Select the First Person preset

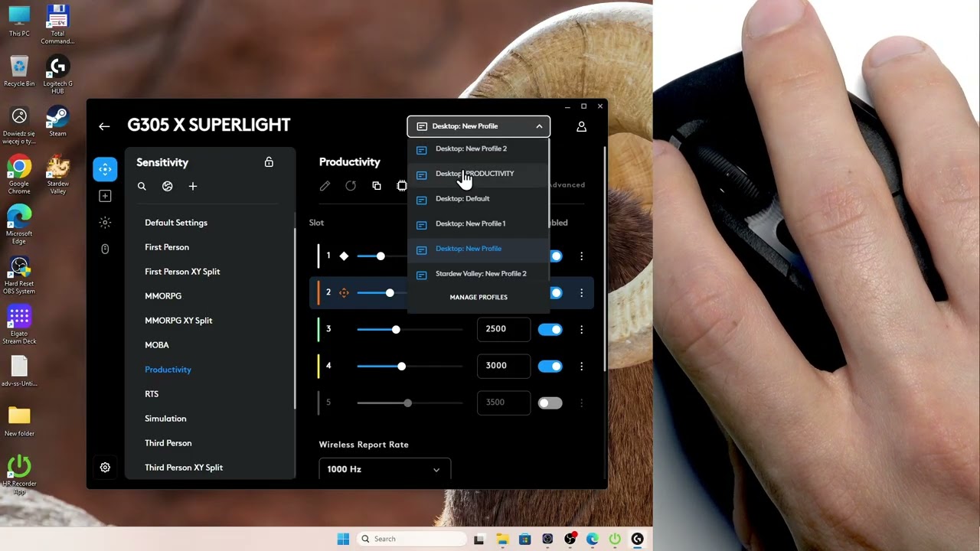click(x=167, y=247)
